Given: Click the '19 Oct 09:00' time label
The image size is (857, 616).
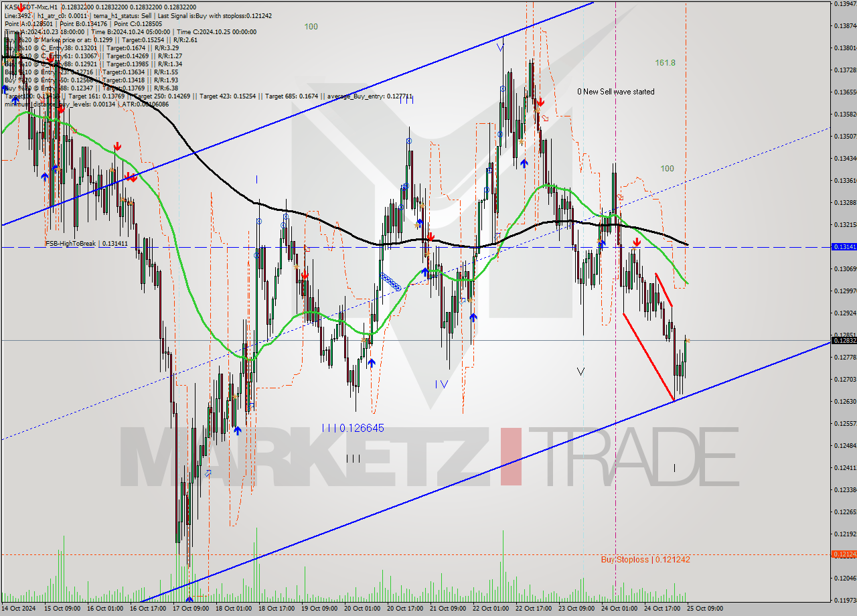Looking at the screenshot, I should click(319, 609).
